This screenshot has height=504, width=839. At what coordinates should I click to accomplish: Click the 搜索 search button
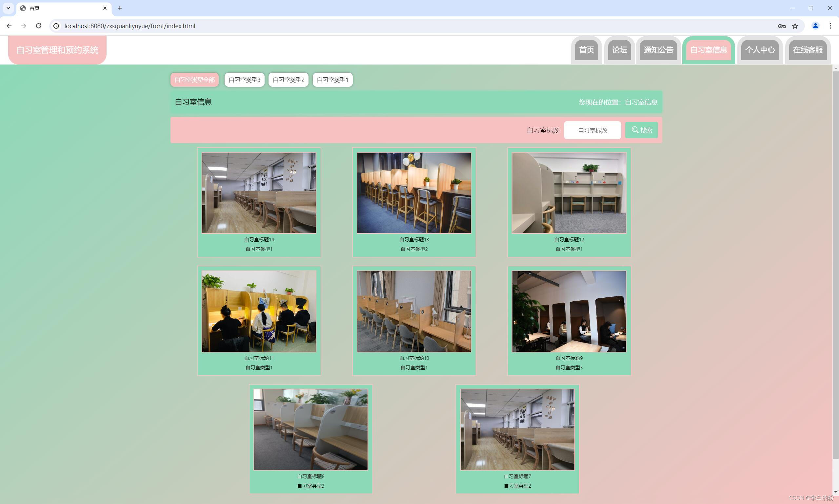pos(642,130)
